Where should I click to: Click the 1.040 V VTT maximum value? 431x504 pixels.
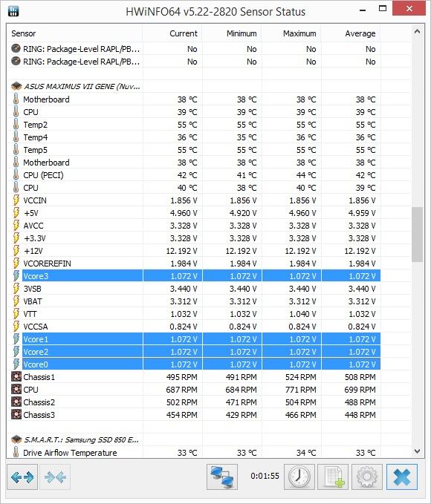302,314
